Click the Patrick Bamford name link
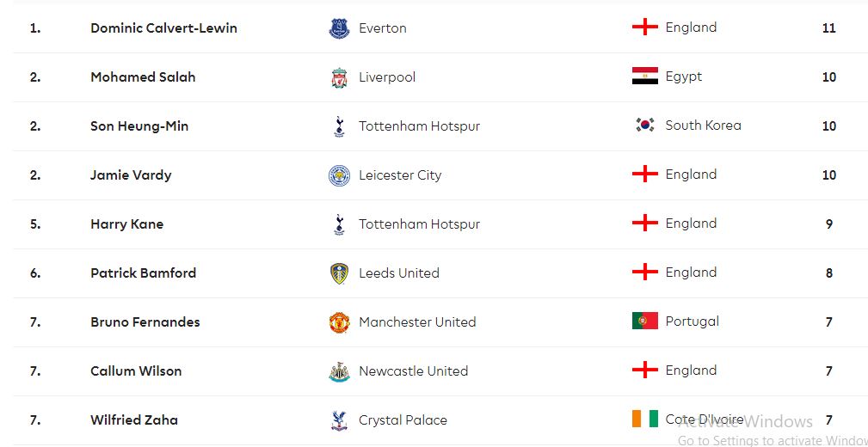868x447 pixels. click(143, 273)
